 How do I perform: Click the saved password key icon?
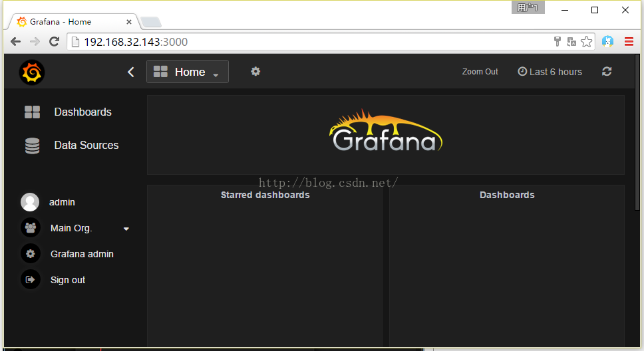558,41
